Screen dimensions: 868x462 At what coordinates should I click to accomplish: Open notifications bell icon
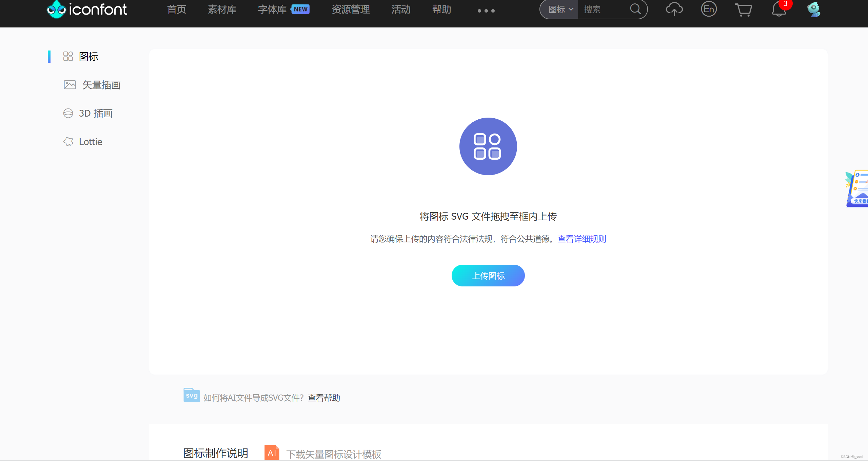click(778, 9)
